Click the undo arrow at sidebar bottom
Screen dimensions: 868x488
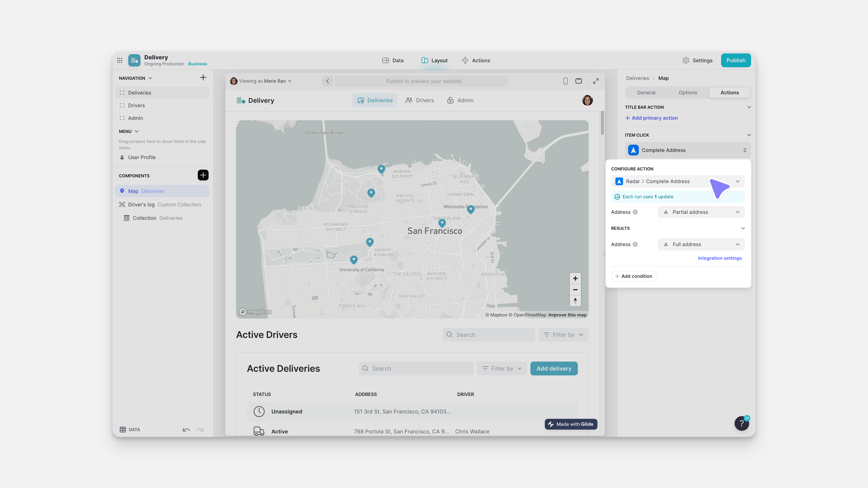[x=186, y=430]
